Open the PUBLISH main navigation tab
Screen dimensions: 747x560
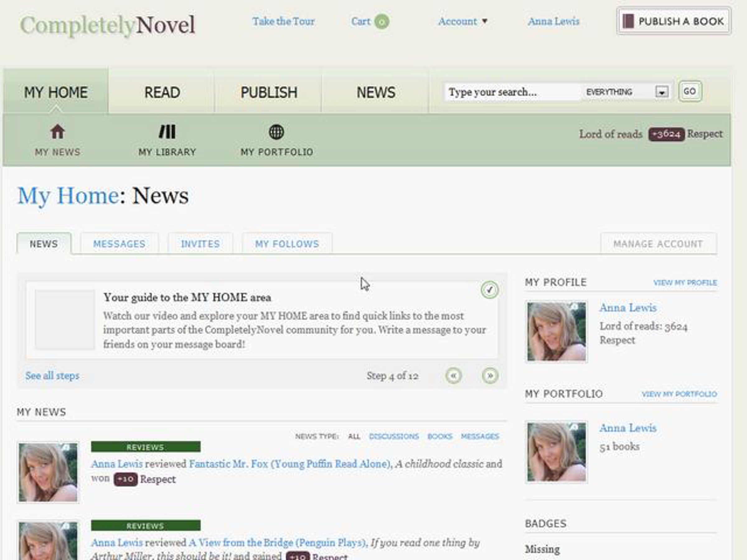pos(269,92)
